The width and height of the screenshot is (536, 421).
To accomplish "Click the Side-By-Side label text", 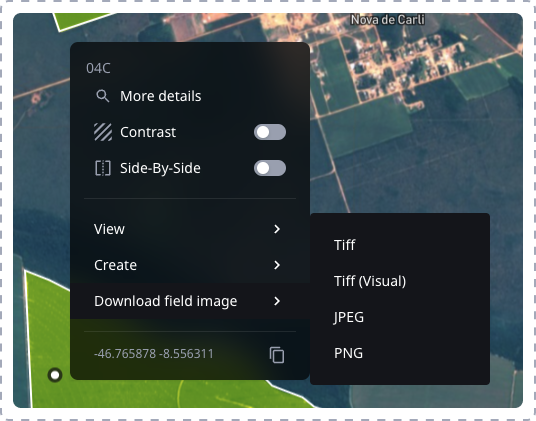I will [x=160, y=168].
